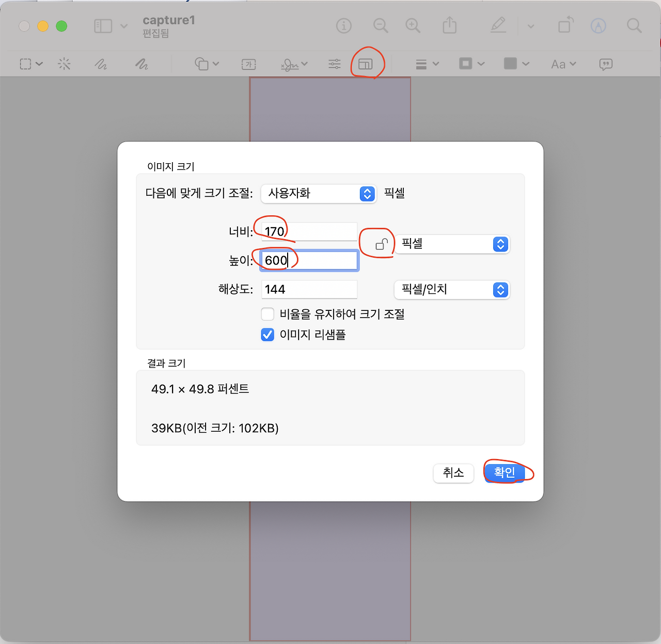Click the Adjust Size toolbar icon
This screenshot has height=644, width=661.
click(x=366, y=64)
